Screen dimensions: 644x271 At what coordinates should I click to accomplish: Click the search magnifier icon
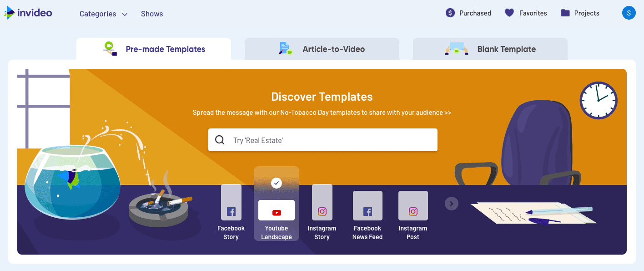(x=220, y=140)
